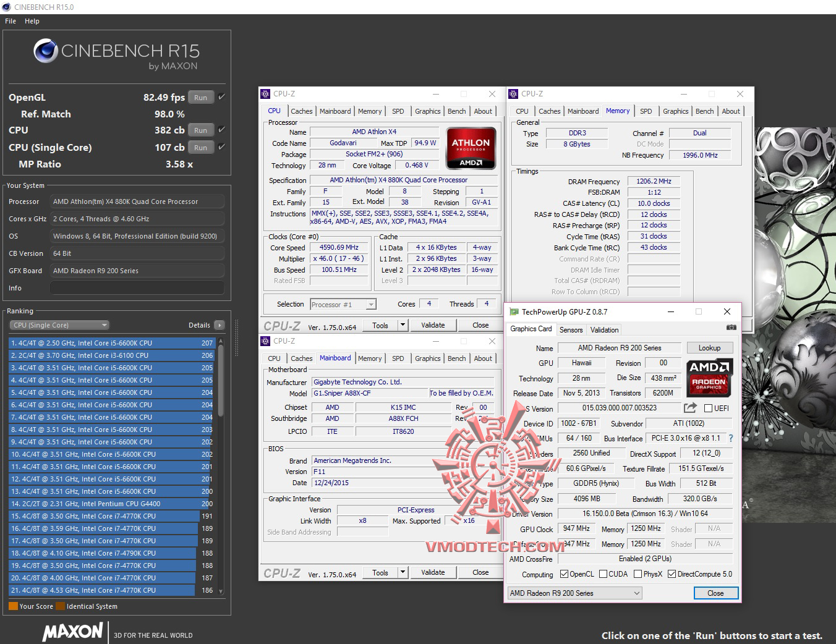Toggle the DirectCompute 5.0 checkbox
The image size is (836, 644).
click(672, 574)
